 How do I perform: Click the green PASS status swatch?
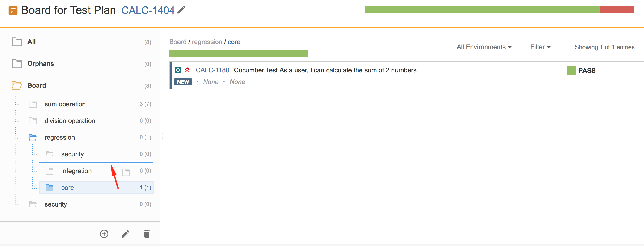click(x=571, y=70)
